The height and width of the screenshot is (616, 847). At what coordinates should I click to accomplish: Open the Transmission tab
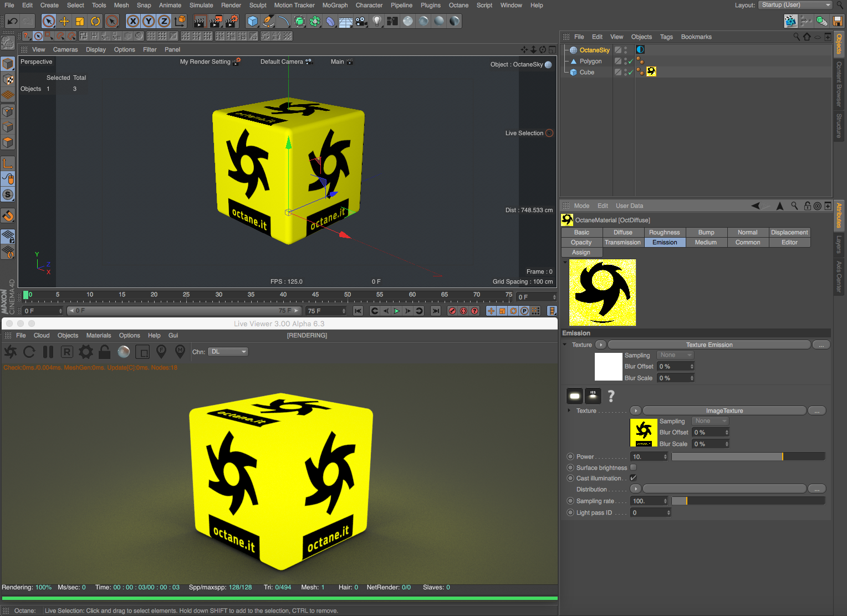coord(623,243)
